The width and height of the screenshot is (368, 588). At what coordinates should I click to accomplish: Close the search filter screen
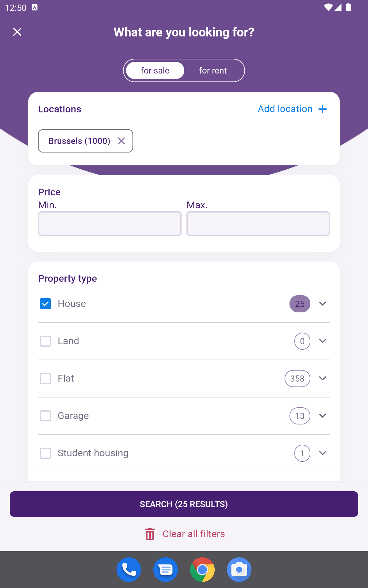click(x=17, y=32)
